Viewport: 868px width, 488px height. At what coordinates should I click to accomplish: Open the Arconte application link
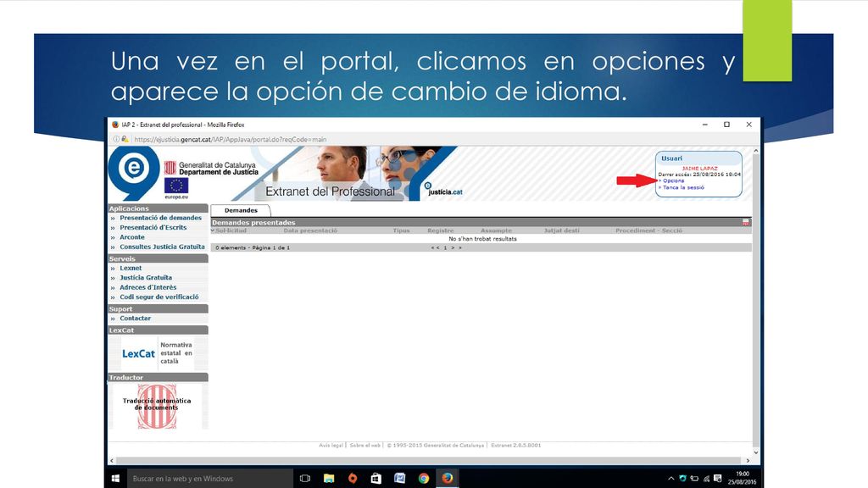132,237
